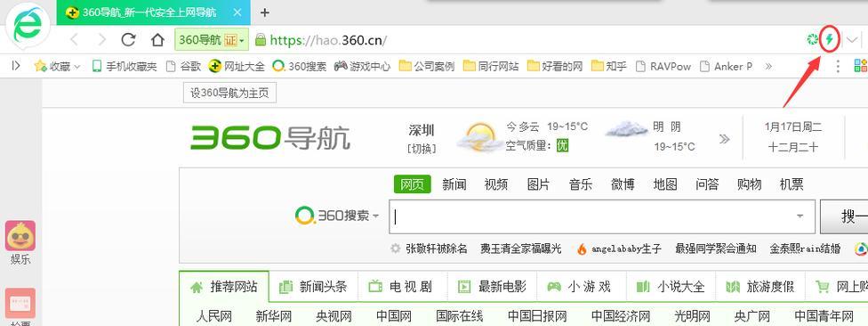Select the 新闻头条 category tab
This screenshot has height=326, width=868.
(x=313, y=287)
